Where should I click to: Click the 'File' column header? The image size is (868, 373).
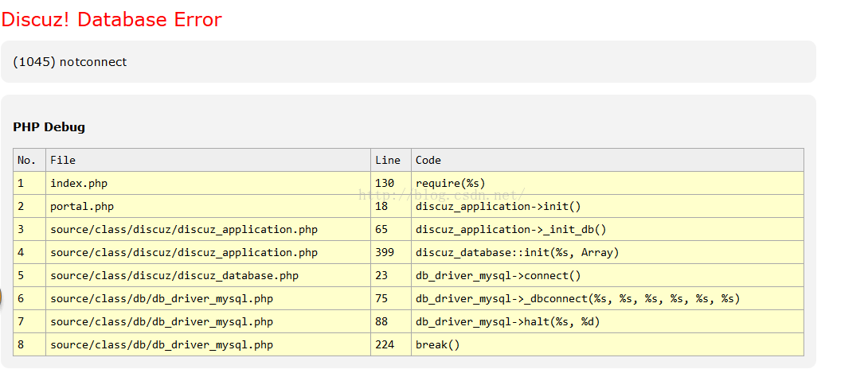pyautogui.click(x=208, y=160)
